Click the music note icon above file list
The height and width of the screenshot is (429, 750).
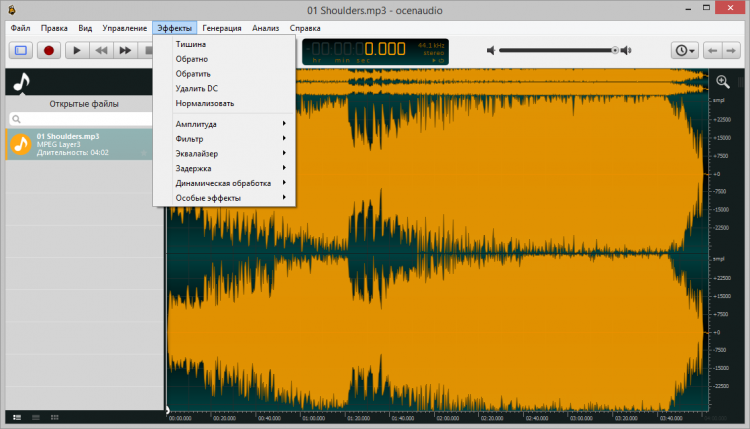click(x=22, y=82)
